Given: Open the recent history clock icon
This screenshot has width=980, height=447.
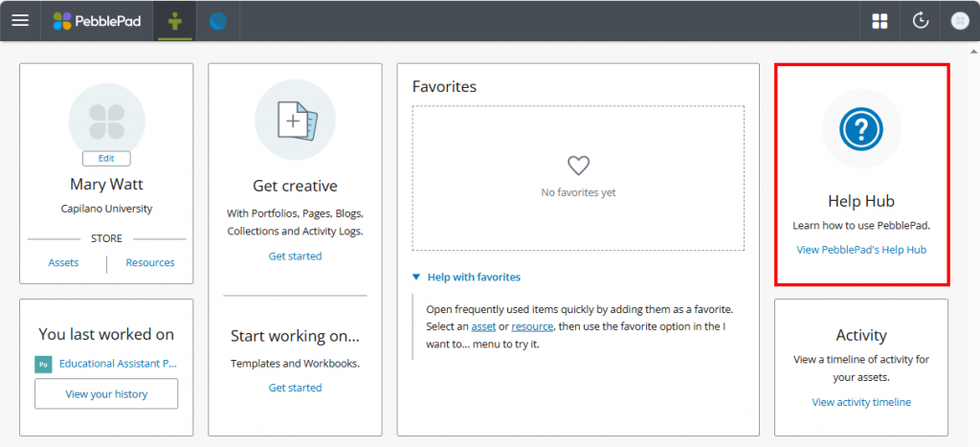Looking at the screenshot, I should pos(921,21).
